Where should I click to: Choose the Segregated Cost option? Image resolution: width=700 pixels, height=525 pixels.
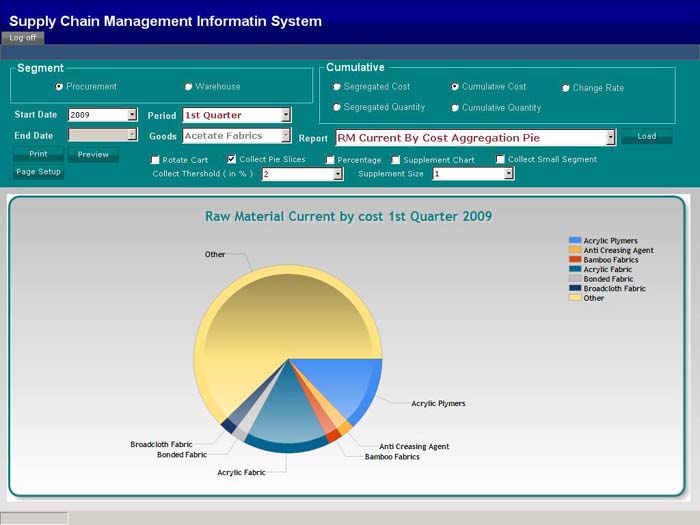coord(337,87)
